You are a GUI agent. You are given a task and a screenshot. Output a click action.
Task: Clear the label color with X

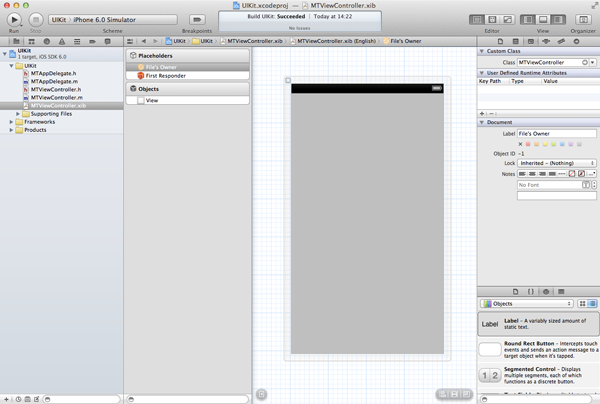[520, 144]
